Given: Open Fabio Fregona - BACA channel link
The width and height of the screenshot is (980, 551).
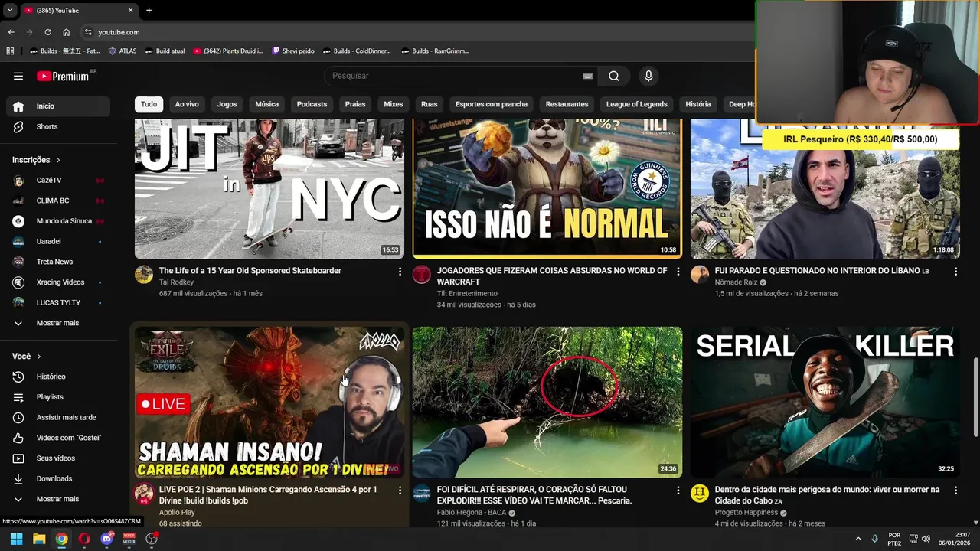Looking at the screenshot, I should [x=472, y=513].
